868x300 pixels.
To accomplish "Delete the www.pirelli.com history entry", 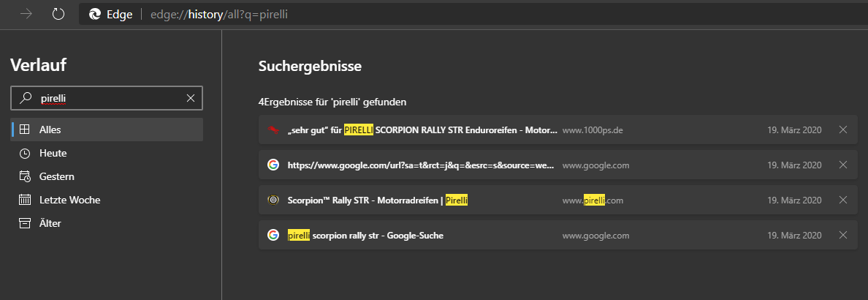I will (842, 200).
